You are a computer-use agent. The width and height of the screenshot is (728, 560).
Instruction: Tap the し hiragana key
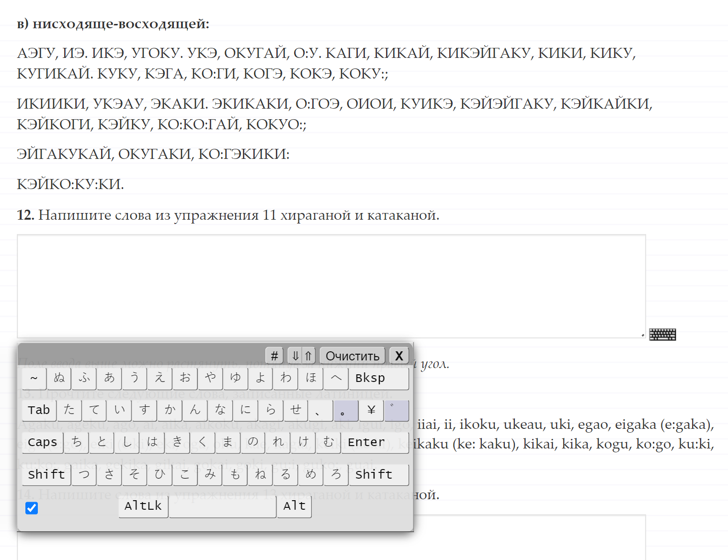tap(127, 442)
